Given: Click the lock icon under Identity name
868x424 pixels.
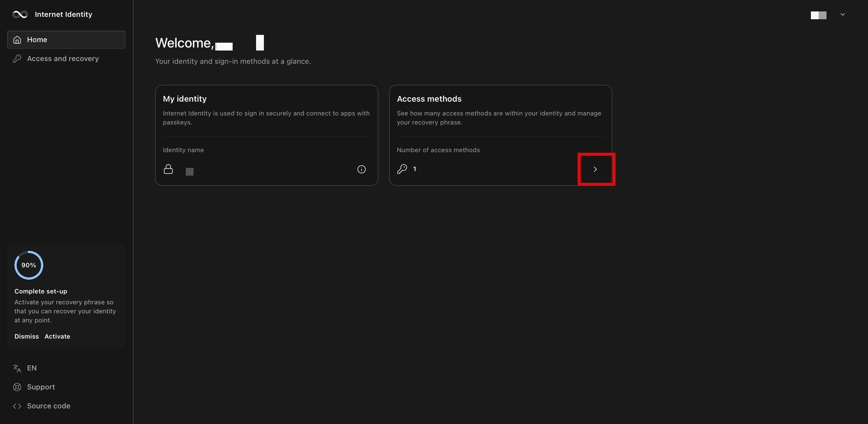Looking at the screenshot, I should (x=168, y=169).
